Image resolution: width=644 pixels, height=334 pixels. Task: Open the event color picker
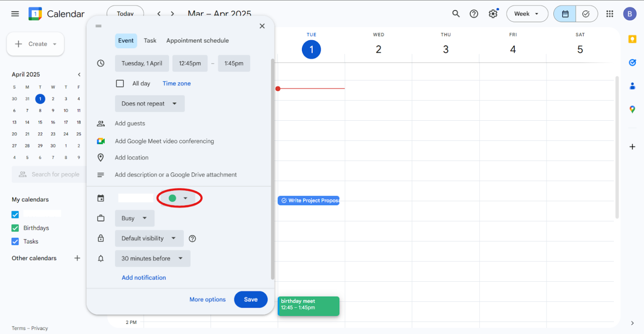179,198
